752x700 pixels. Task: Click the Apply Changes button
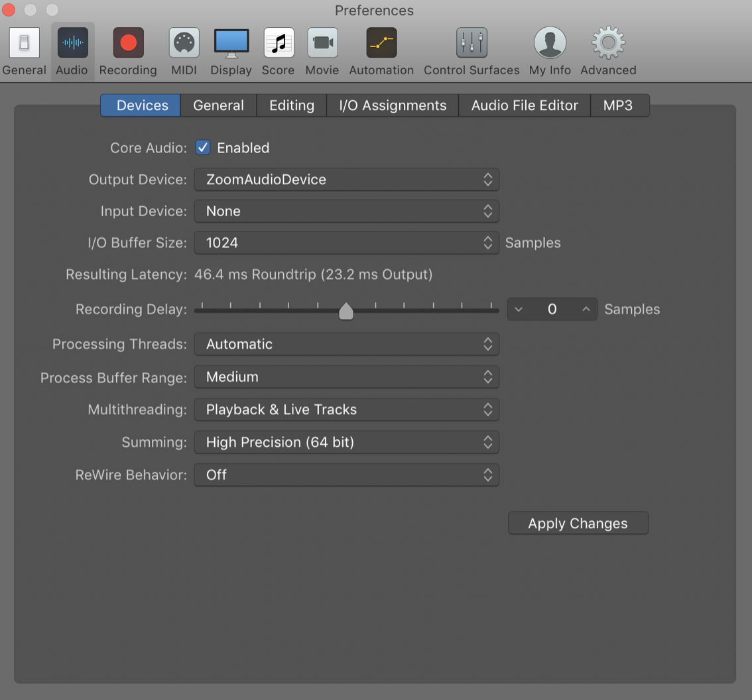pos(578,523)
